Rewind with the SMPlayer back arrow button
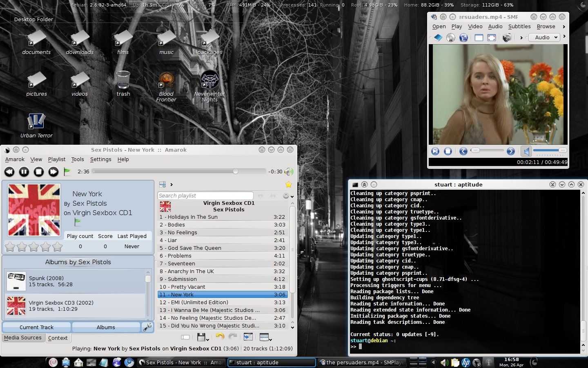This screenshot has width=588, height=368. (463, 151)
